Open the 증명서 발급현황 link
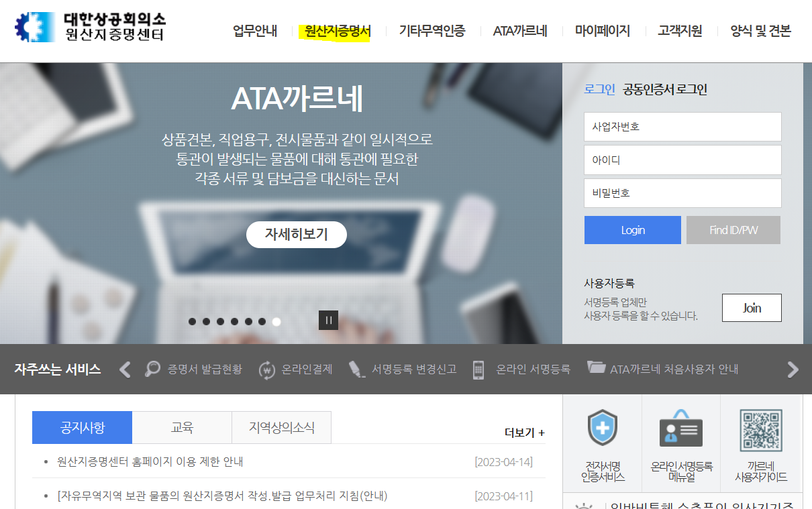 pyautogui.click(x=205, y=370)
